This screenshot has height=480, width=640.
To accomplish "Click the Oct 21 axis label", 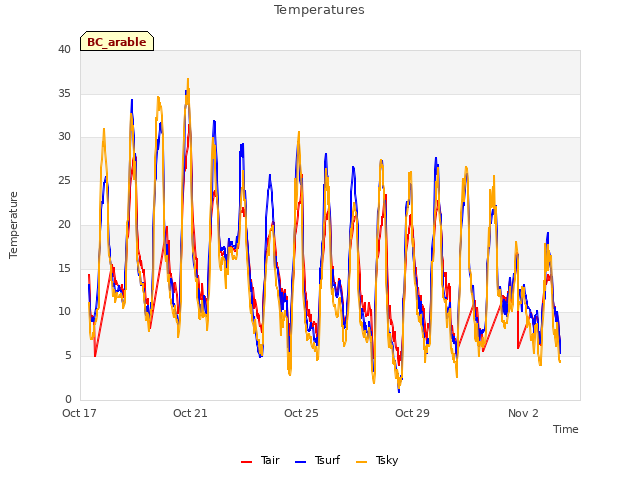I will [190, 413].
